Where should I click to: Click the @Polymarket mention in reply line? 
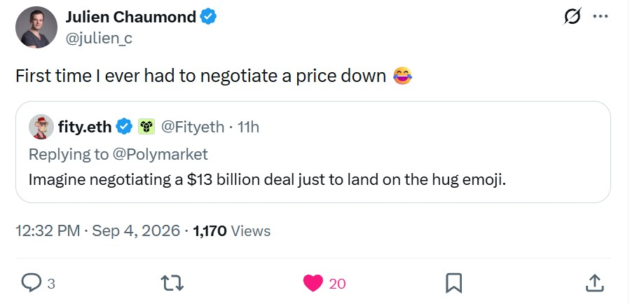pos(160,154)
